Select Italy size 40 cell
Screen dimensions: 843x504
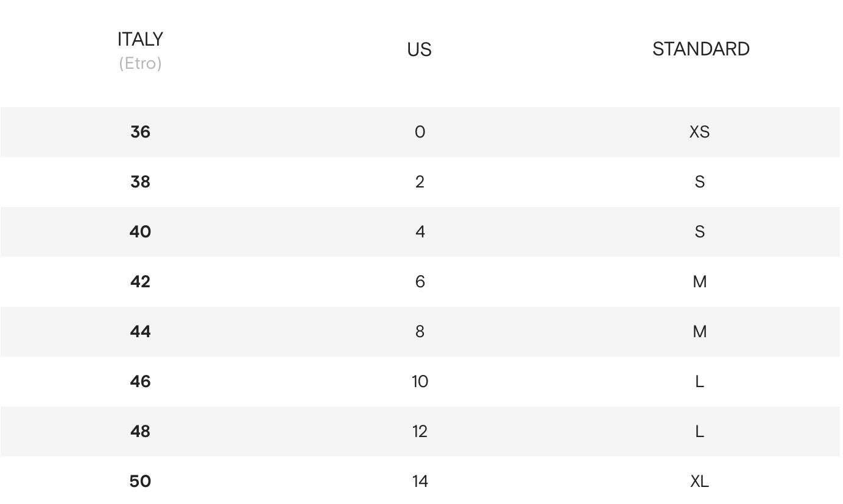(140, 232)
